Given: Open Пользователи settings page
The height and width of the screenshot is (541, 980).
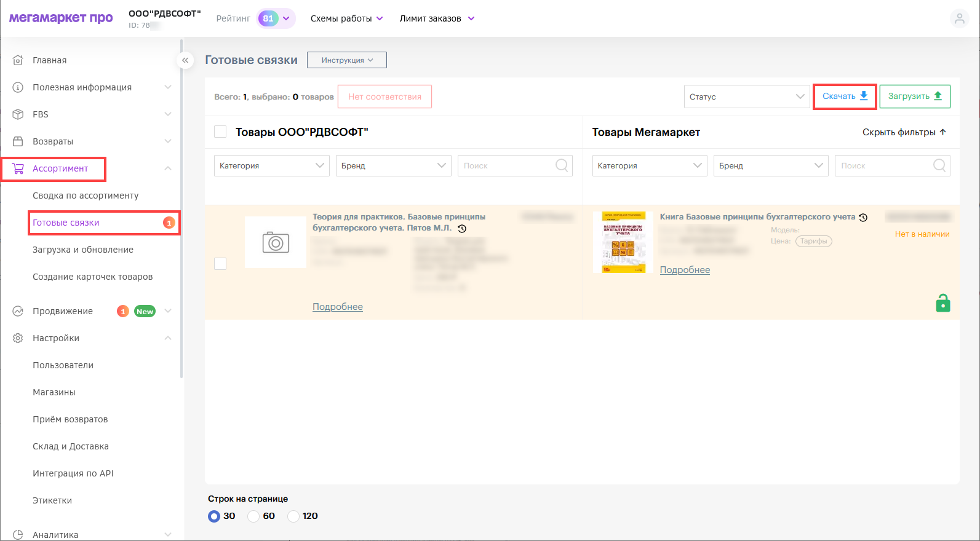Looking at the screenshot, I should click(x=63, y=365).
